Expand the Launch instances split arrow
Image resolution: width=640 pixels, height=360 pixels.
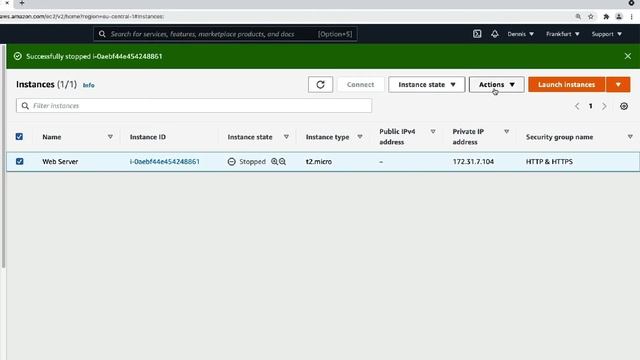click(618, 84)
